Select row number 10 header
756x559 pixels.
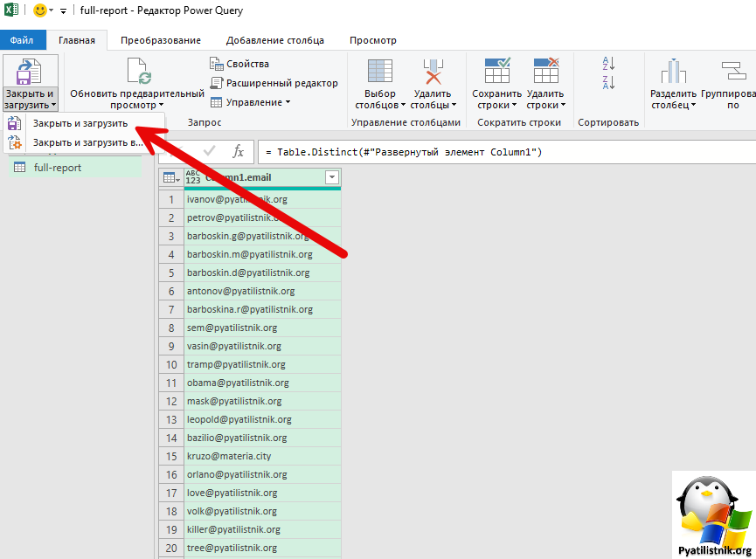coord(171,364)
